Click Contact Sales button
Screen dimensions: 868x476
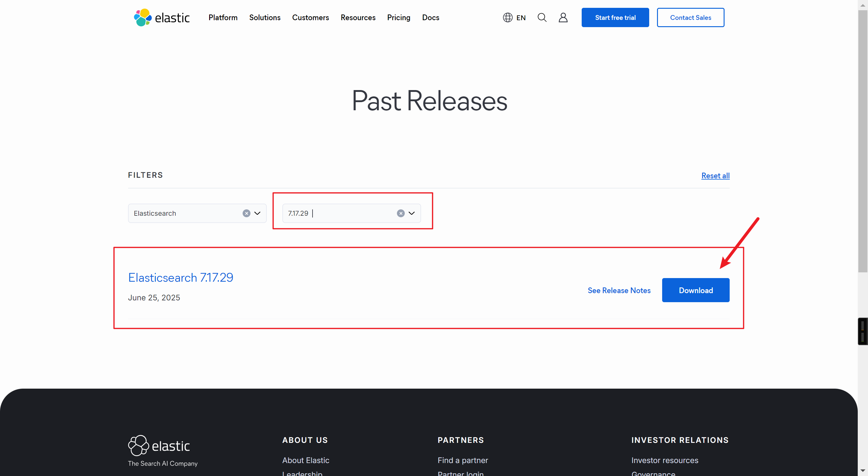click(690, 17)
